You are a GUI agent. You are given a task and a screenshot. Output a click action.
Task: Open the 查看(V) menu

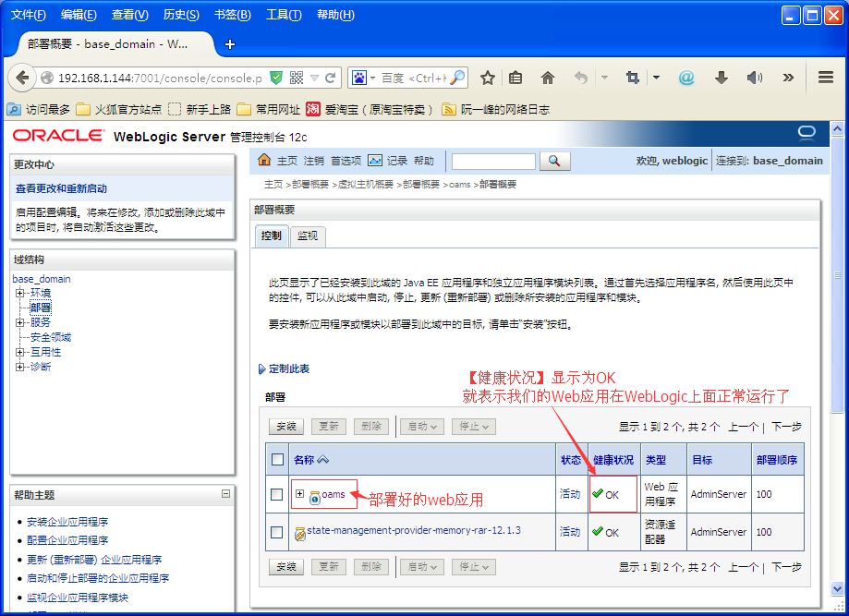tap(130, 15)
